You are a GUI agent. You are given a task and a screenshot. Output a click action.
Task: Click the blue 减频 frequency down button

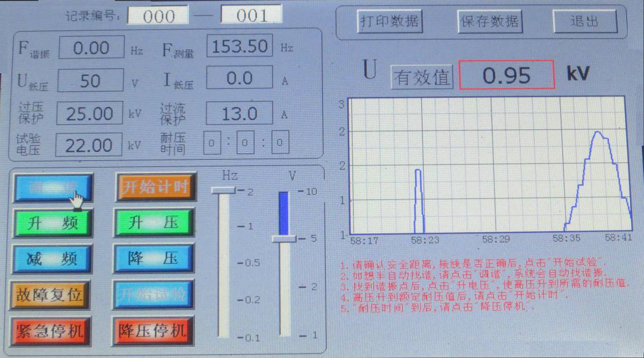click(52, 258)
